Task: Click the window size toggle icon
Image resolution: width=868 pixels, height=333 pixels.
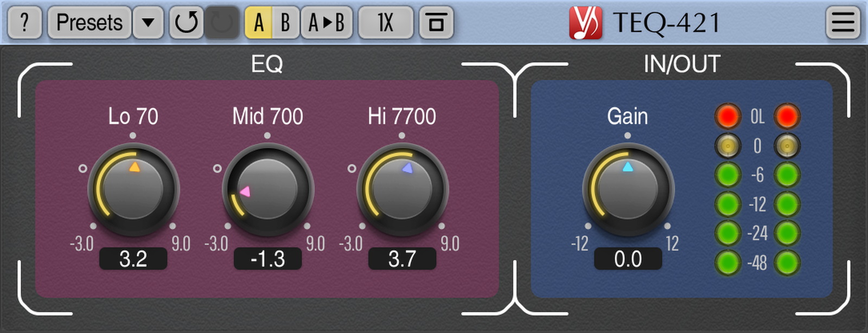Action: click(436, 23)
